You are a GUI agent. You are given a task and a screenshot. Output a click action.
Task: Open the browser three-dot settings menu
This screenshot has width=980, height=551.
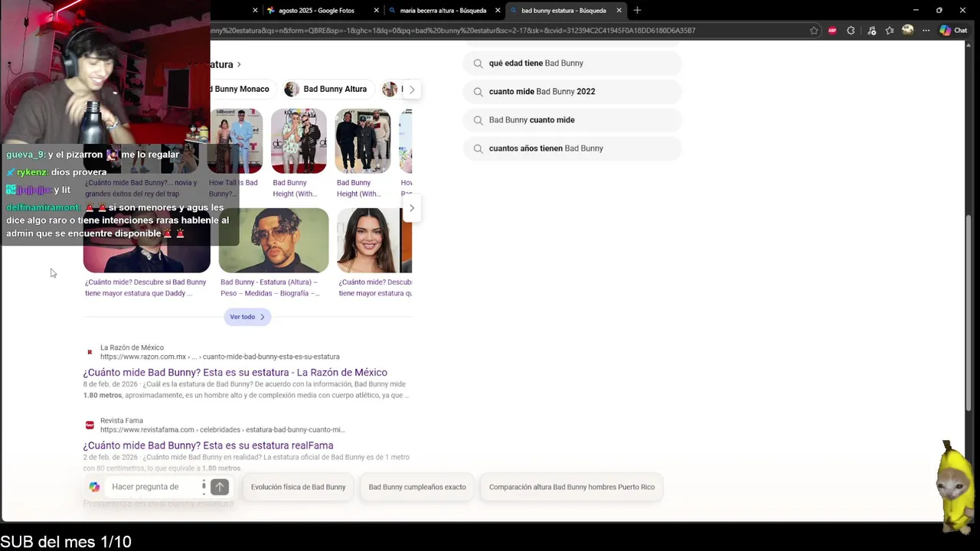926,31
